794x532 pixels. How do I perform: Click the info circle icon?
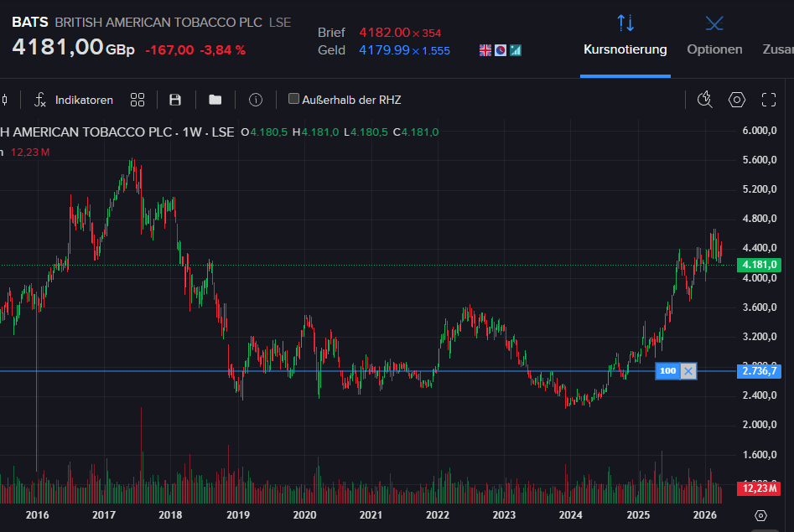pyautogui.click(x=256, y=101)
